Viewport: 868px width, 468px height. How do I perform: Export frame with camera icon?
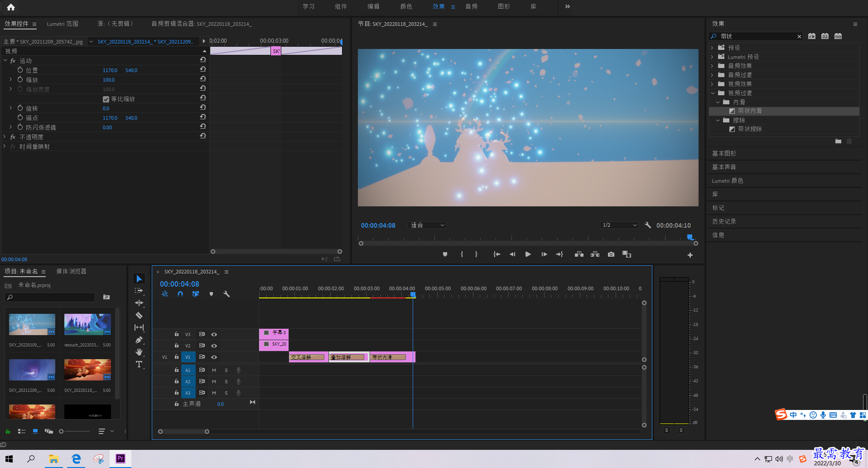click(611, 254)
